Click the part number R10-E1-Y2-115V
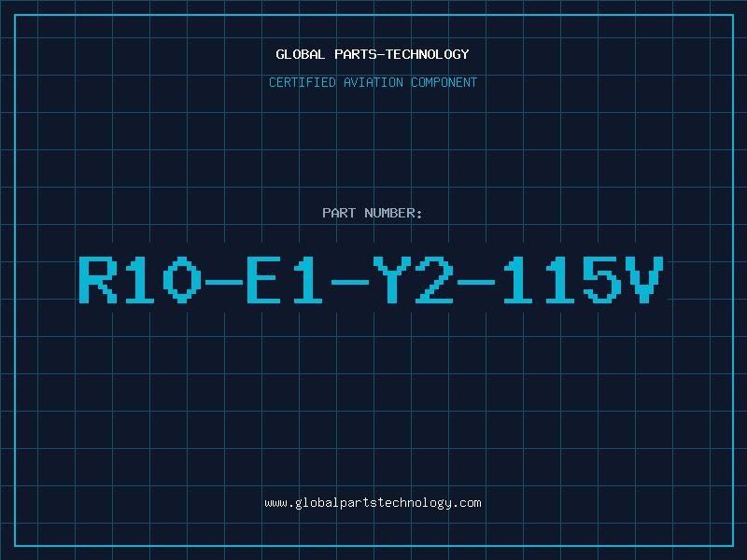 pyautogui.click(x=371, y=280)
